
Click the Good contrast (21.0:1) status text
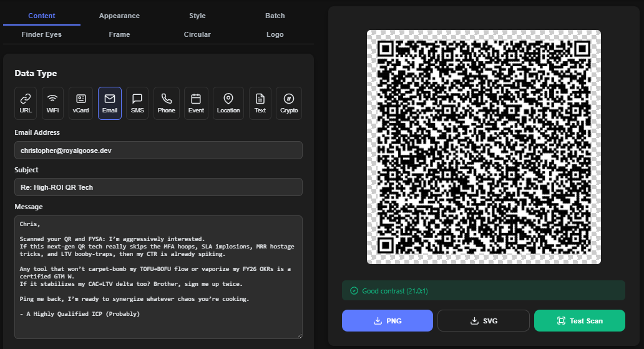coord(394,291)
